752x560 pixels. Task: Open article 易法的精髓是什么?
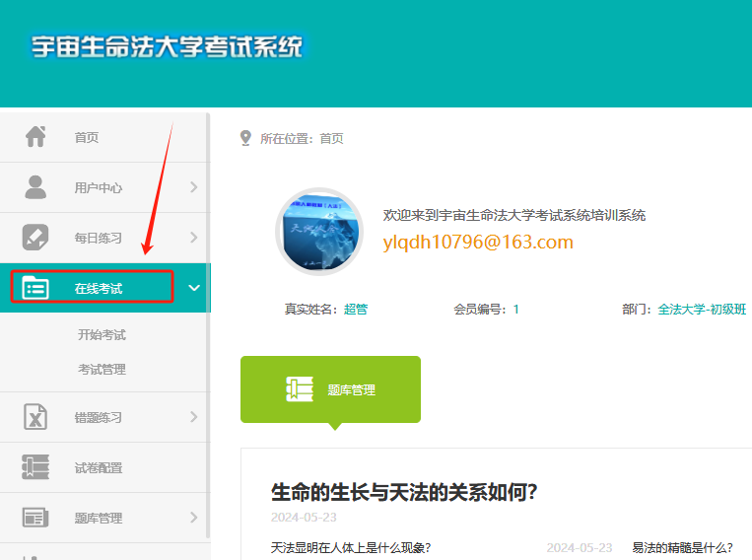tap(682, 547)
